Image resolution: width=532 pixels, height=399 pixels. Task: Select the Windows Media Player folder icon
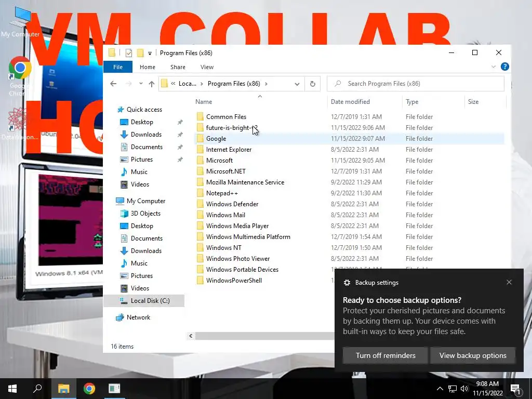200,226
